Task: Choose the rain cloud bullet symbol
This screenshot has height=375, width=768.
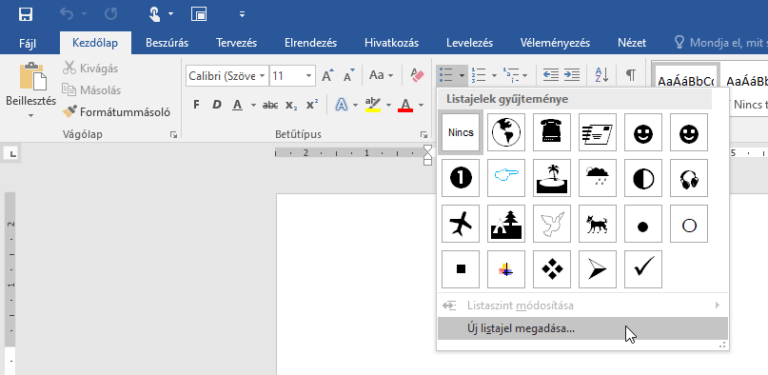Action: click(598, 178)
